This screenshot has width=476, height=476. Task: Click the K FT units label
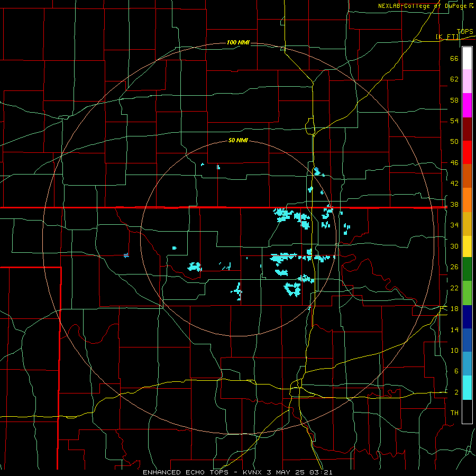click(447, 37)
